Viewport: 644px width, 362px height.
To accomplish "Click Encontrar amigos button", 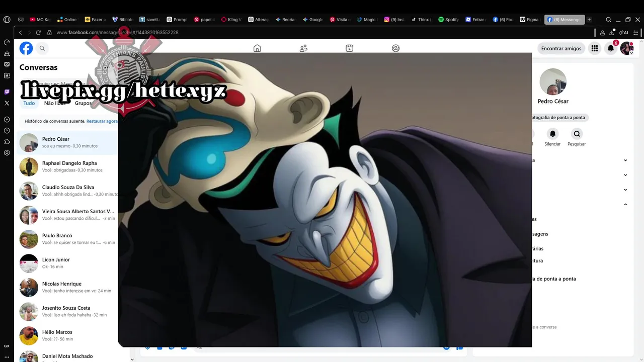I will (561, 48).
